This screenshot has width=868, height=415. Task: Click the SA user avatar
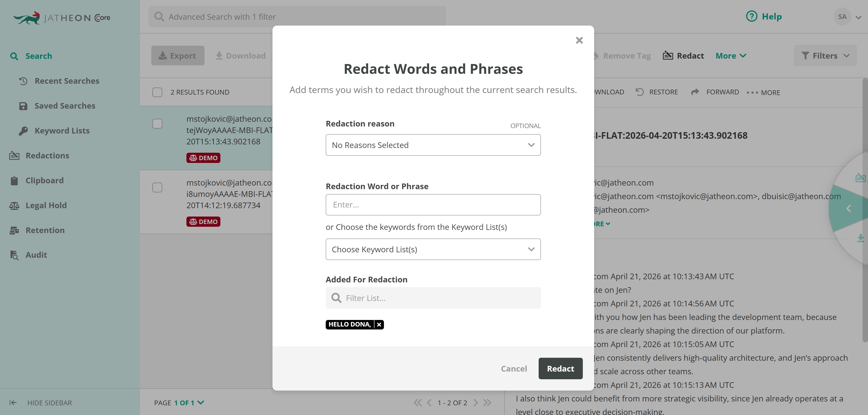[x=842, y=17]
